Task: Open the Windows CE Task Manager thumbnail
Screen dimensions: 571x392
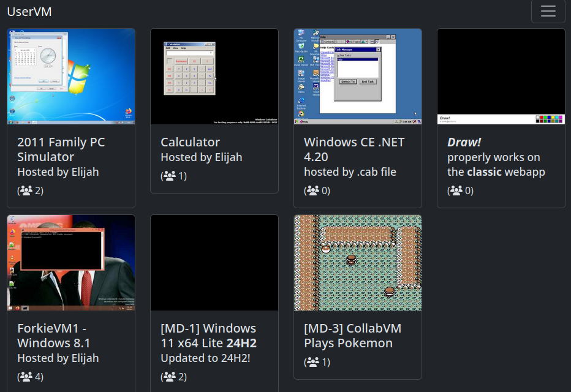Action: tap(358, 77)
